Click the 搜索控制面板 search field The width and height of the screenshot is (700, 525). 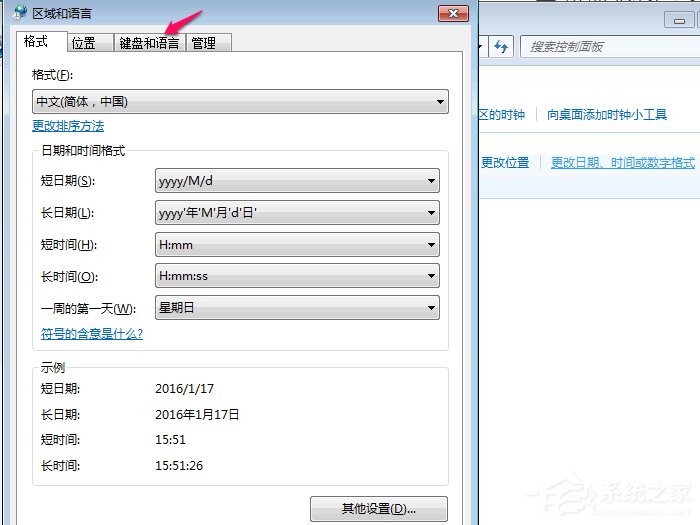(x=610, y=47)
